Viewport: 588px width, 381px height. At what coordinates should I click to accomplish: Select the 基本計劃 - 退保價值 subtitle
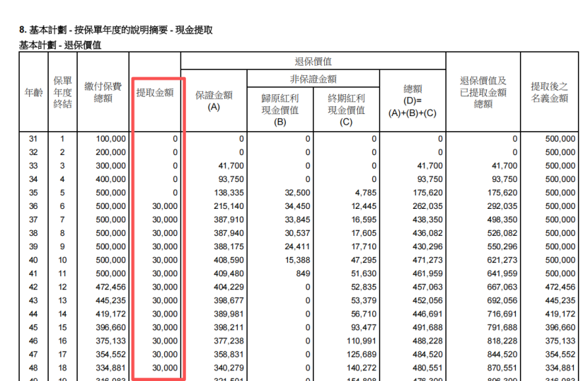coord(60,45)
